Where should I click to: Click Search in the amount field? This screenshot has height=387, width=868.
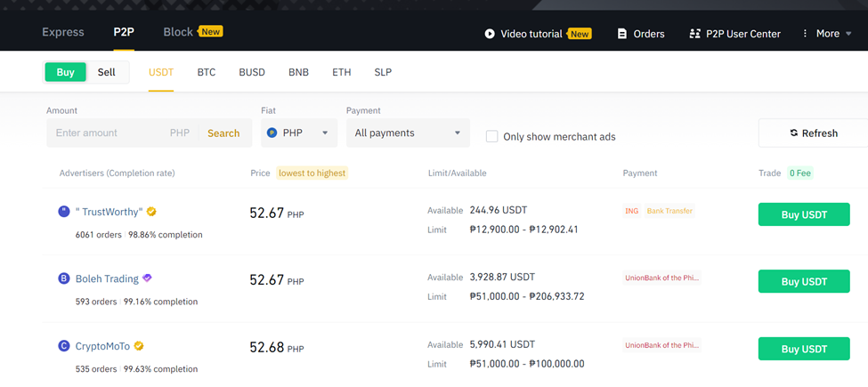223,133
